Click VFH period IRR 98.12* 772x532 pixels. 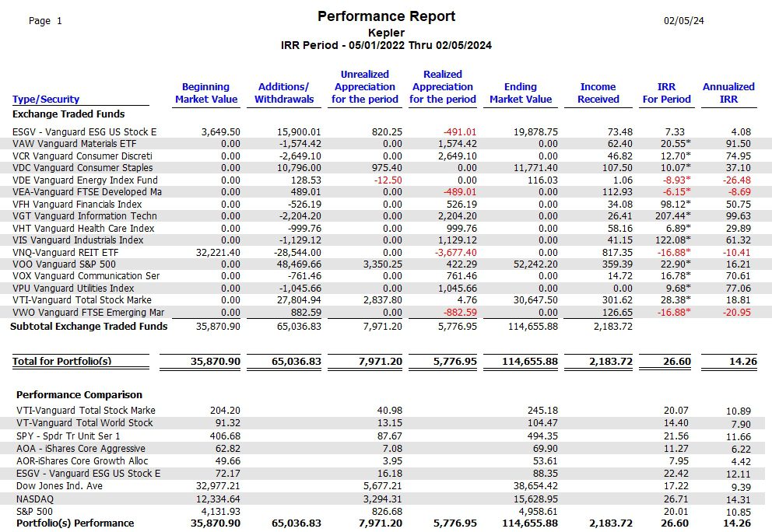click(x=675, y=205)
